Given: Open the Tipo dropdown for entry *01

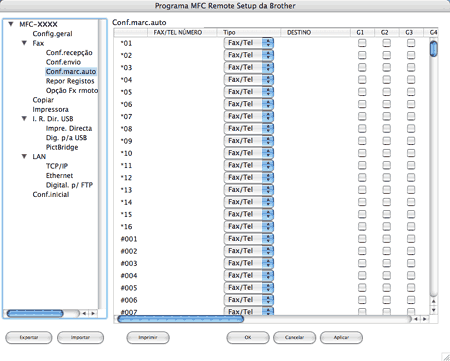Looking at the screenshot, I should tap(249, 43).
